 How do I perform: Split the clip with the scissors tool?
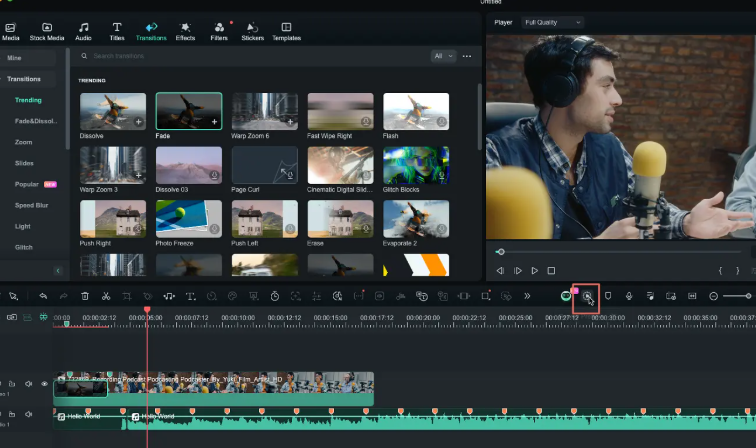pyautogui.click(x=106, y=296)
